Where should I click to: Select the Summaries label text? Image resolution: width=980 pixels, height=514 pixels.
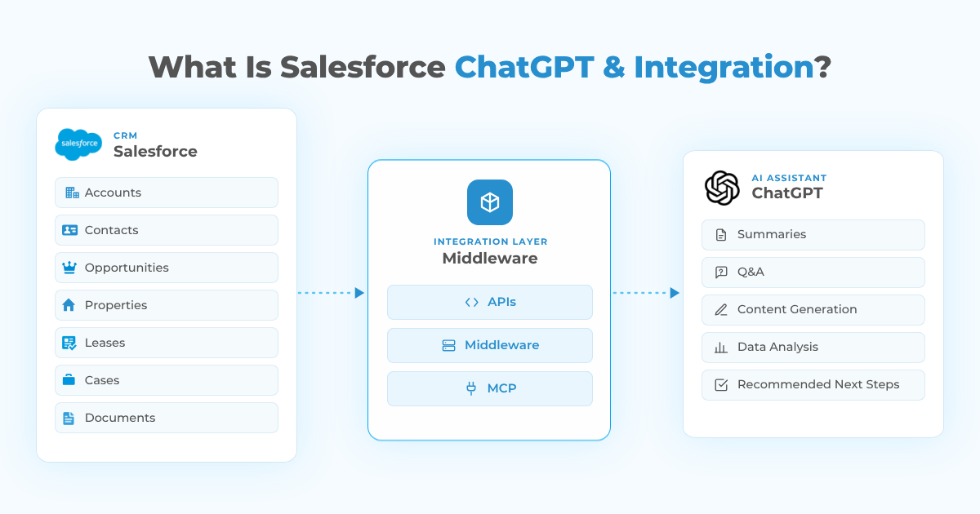pyautogui.click(x=772, y=234)
